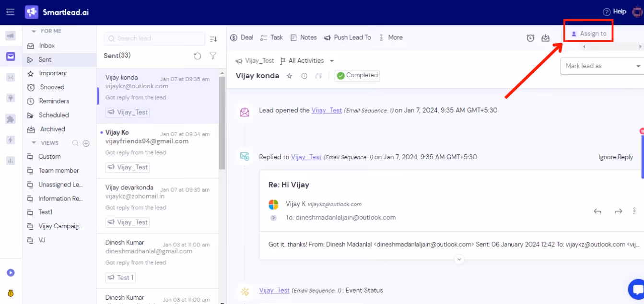Click Push Lead To
Viewport: 644px width, 304px height.
pos(347,37)
